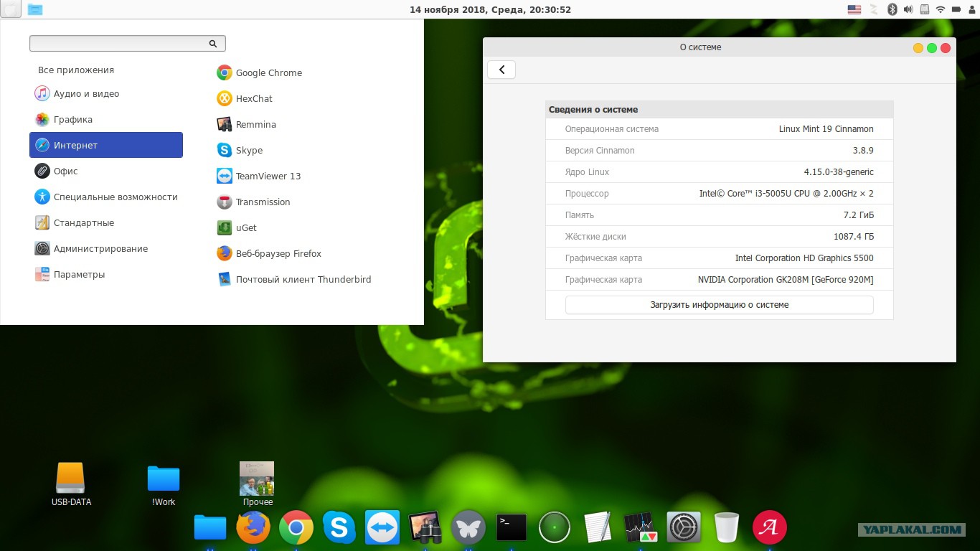This screenshot has height=551, width=980.
Task: Open the text editor notepad in the dock
Action: 597,528
